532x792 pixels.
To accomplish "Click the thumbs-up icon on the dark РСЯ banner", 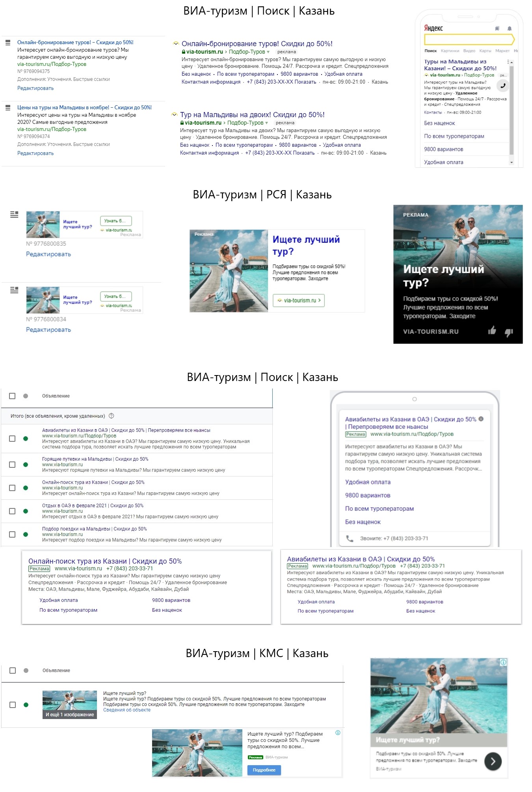I will (492, 331).
